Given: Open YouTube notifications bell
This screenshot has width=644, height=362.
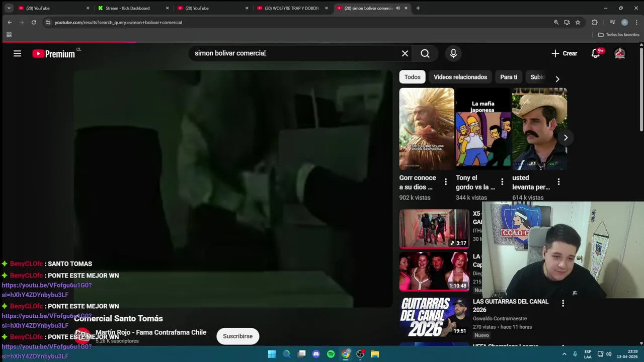Looking at the screenshot, I should [x=596, y=53].
